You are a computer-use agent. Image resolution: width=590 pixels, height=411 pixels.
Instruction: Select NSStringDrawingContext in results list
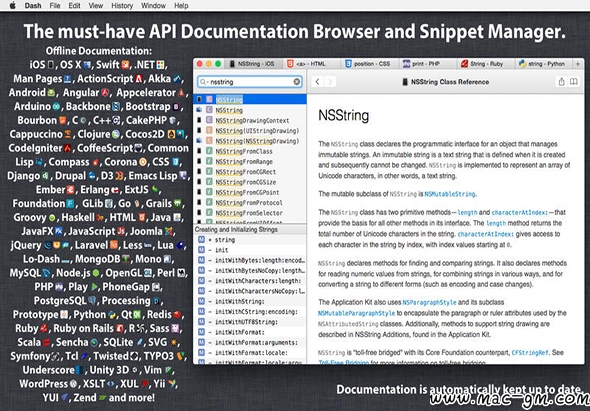coord(252,120)
